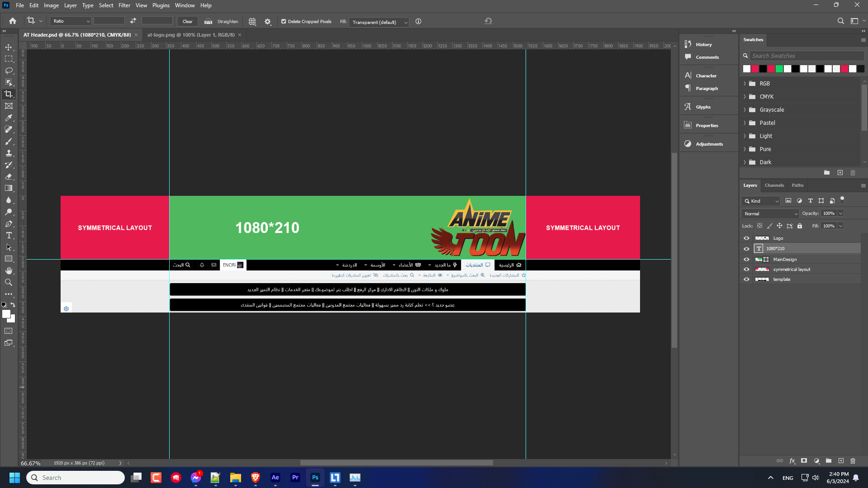
Task: Toggle lock all for the layer
Action: point(800,226)
